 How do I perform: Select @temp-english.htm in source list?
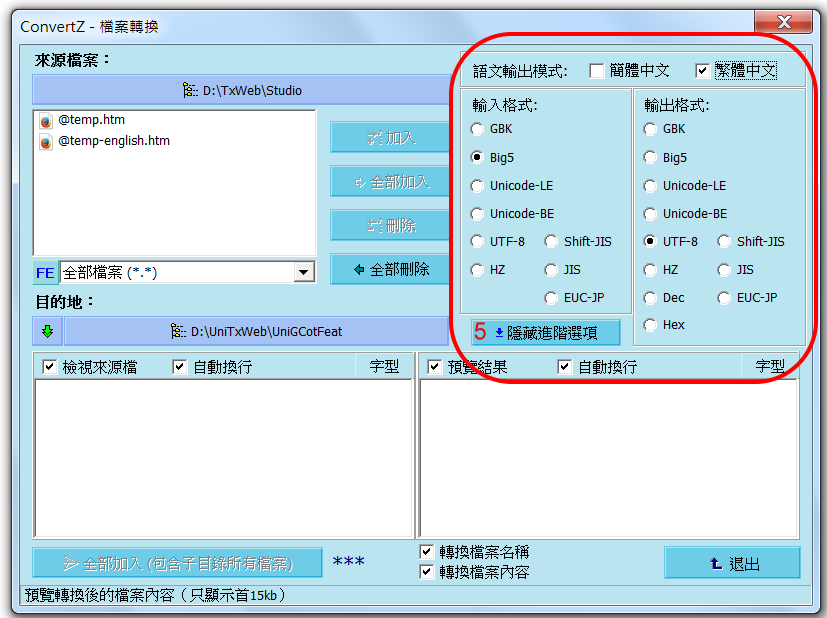click(113, 141)
